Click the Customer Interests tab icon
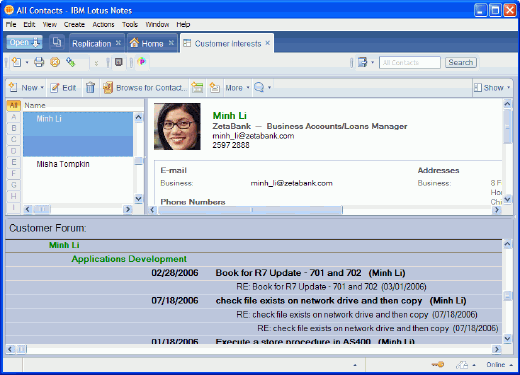The width and height of the screenshot is (520, 375). [x=187, y=43]
